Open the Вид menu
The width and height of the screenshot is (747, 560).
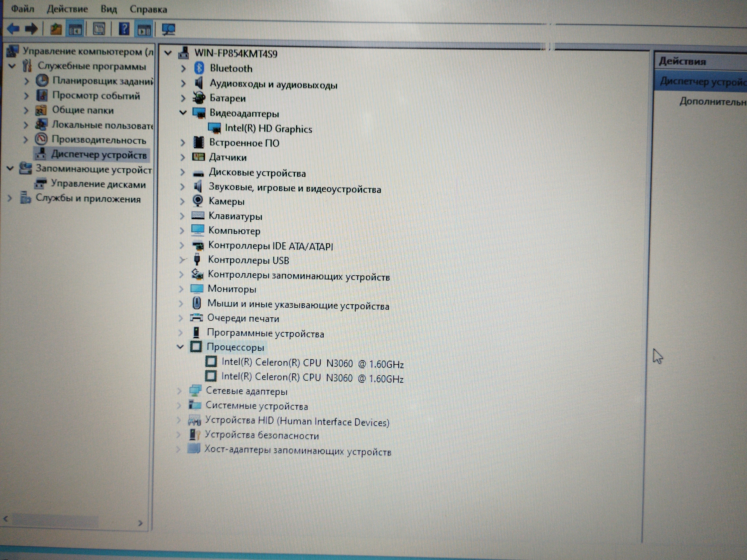[109, 9]
